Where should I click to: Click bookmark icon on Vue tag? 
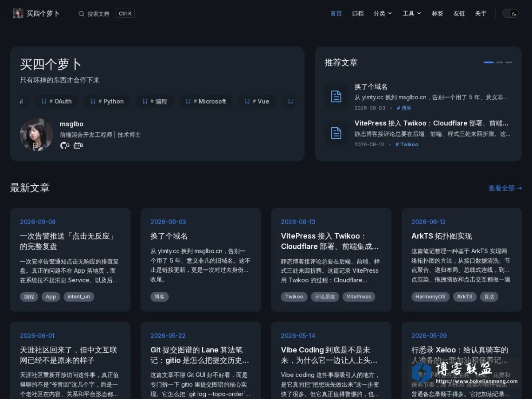click(x=247, y=102)
